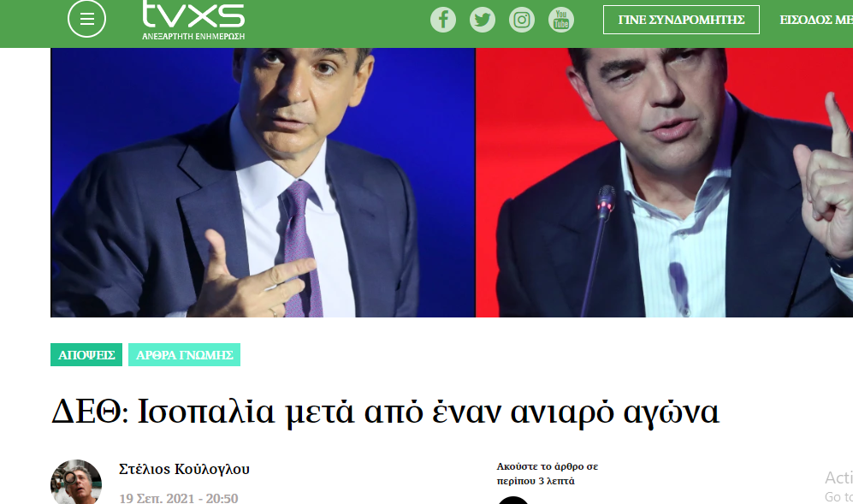Click the headline ΔΕΘ: Ισοπαλία μετά από έναν ανιαρό αγώνα
The image size is (853, 504).
(385, 412)
